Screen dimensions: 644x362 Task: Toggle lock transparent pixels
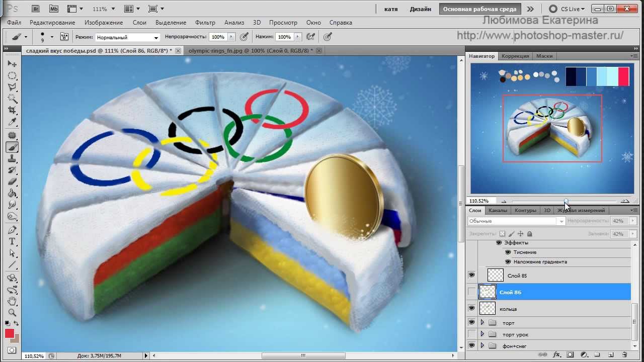click(x=502, y=234)
